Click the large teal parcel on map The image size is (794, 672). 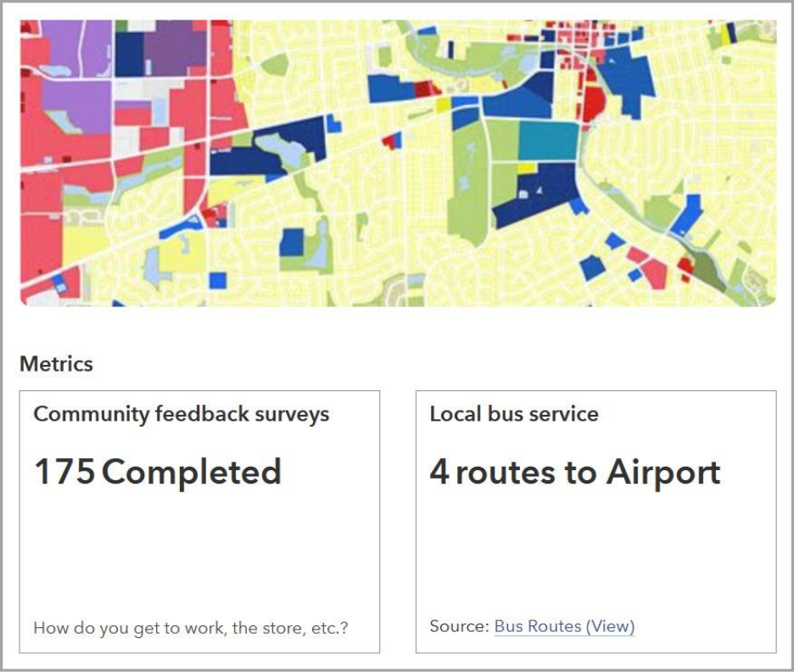(547, 141)
